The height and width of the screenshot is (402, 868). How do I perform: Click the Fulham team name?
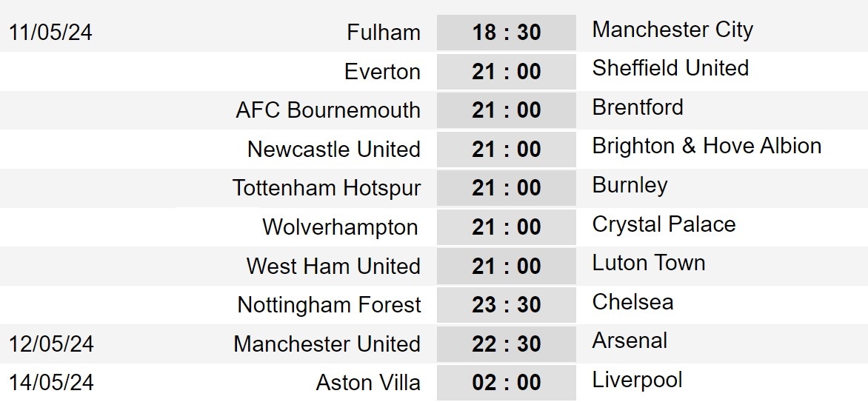pyautogui.click(x=384, y=32)
